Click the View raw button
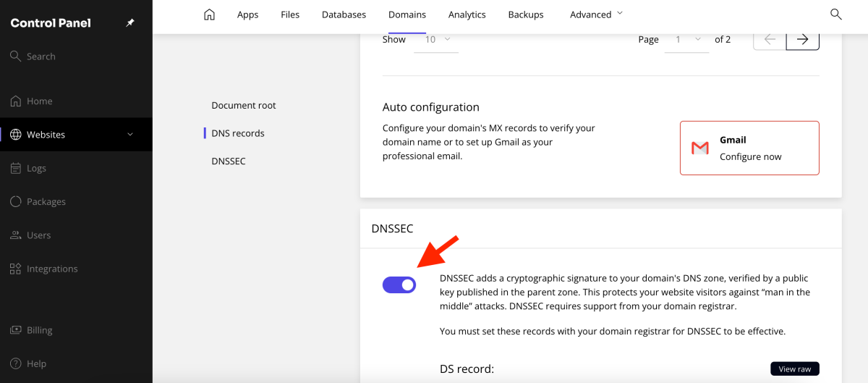The width and height of the screenshot is (868, 383). 794,369
